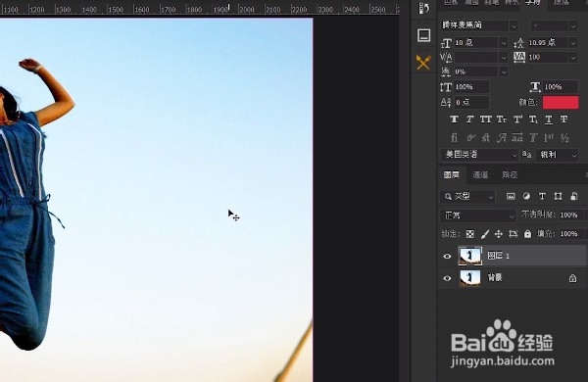Enable standard ligatures with the fi button
Viewport: 588px width, 382px height.
454,137
